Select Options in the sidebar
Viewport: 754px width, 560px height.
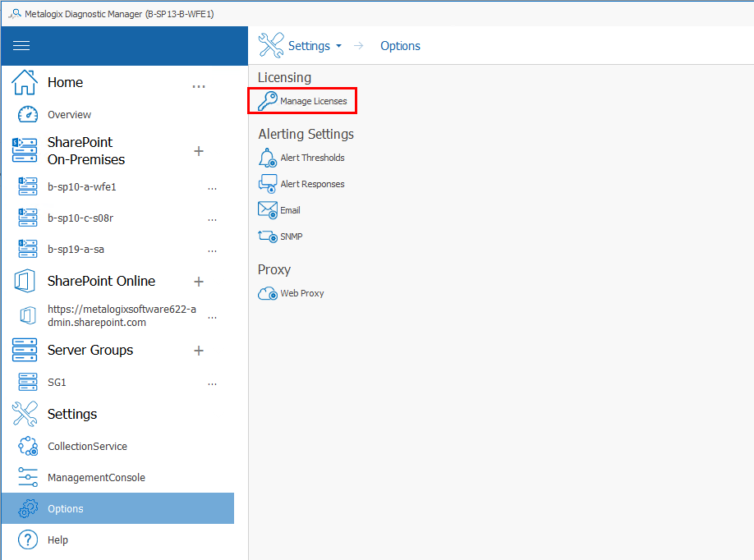click(x=66, y=508)
